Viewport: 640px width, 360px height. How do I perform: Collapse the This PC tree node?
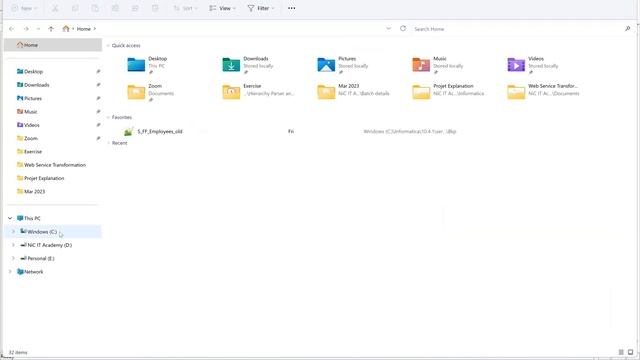click(10, 218)
